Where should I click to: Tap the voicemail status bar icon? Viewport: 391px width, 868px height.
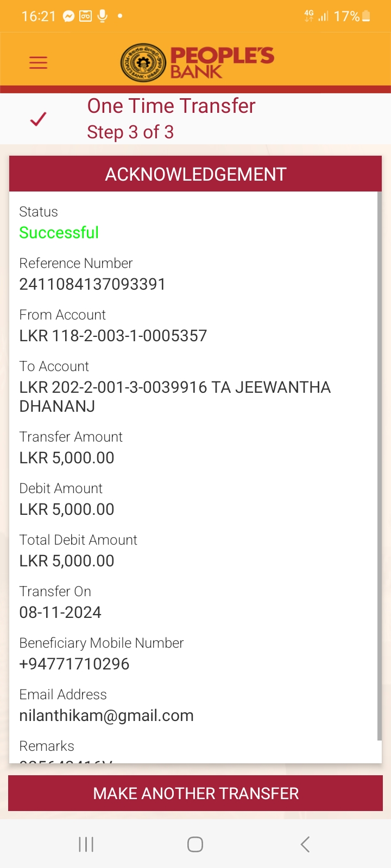pyautogui.click(x=85, y=16)
